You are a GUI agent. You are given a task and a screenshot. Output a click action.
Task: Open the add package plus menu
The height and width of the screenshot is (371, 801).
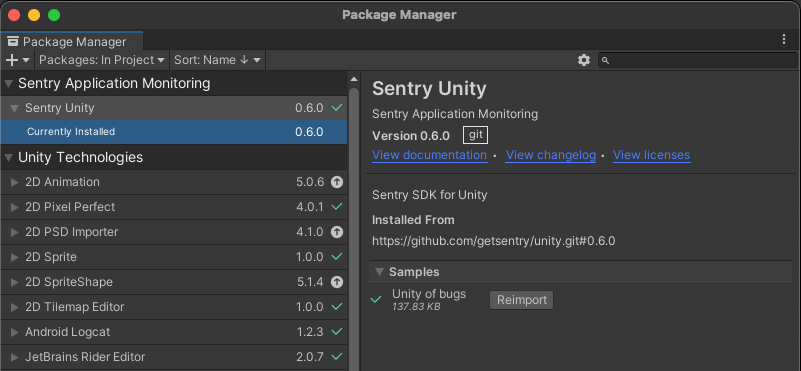coord(17,60)
